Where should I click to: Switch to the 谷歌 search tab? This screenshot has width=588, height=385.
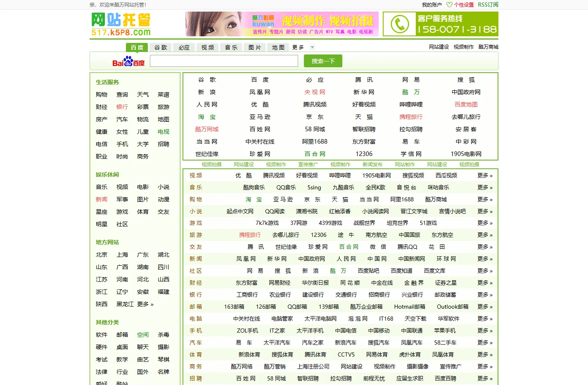coord(161,47)
